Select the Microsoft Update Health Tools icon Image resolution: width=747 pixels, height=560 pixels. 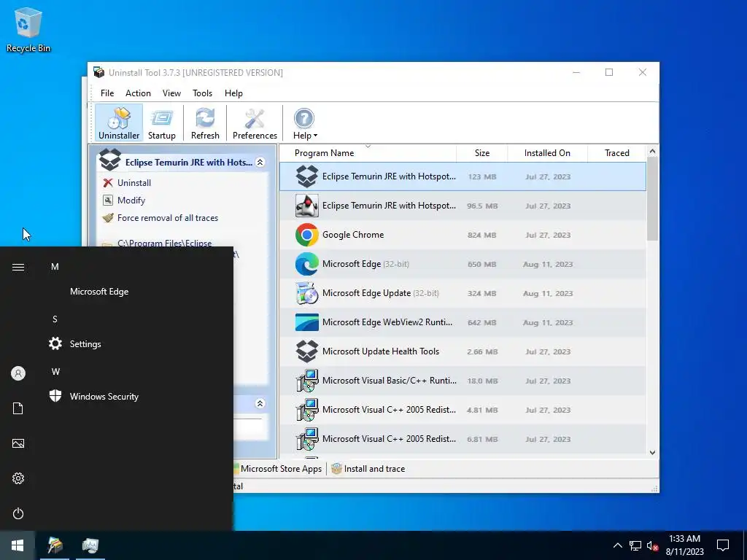point(307,351)
